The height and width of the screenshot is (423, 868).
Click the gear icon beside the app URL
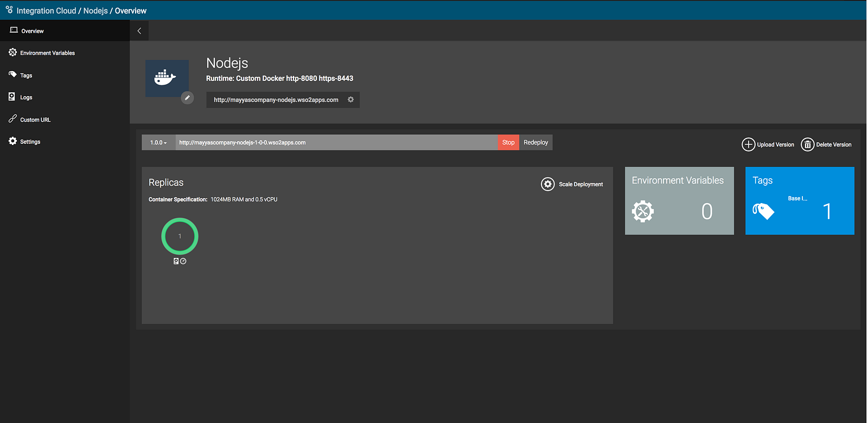pyautogui.click(x=350, y=100)
